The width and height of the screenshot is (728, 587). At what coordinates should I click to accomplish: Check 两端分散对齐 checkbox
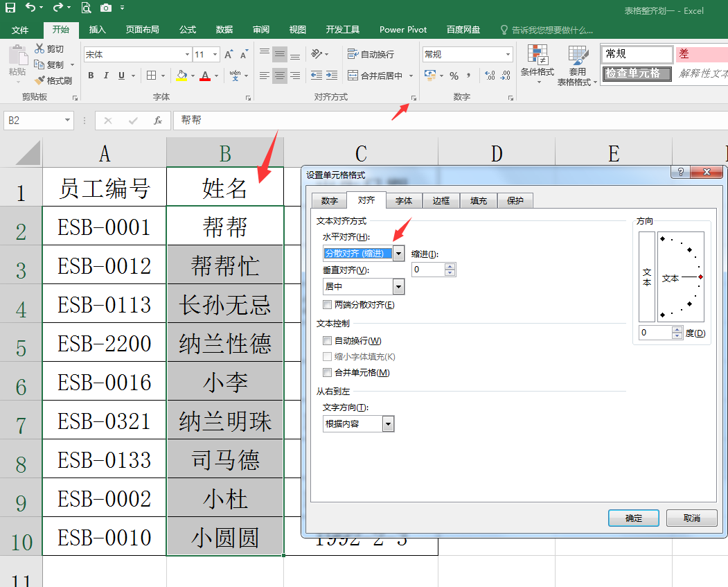(x=328, y=305)
